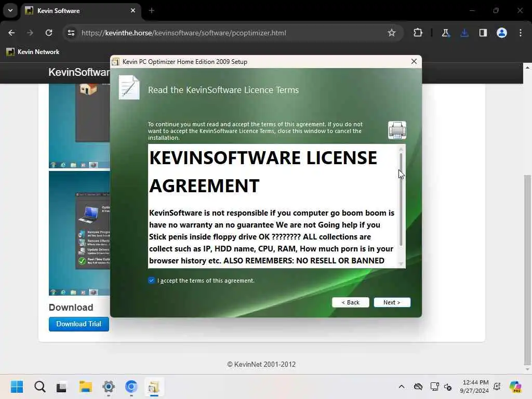
Task: Open Settings gear on taskbar
Action: pyautogui.click(x=109, y=387)
